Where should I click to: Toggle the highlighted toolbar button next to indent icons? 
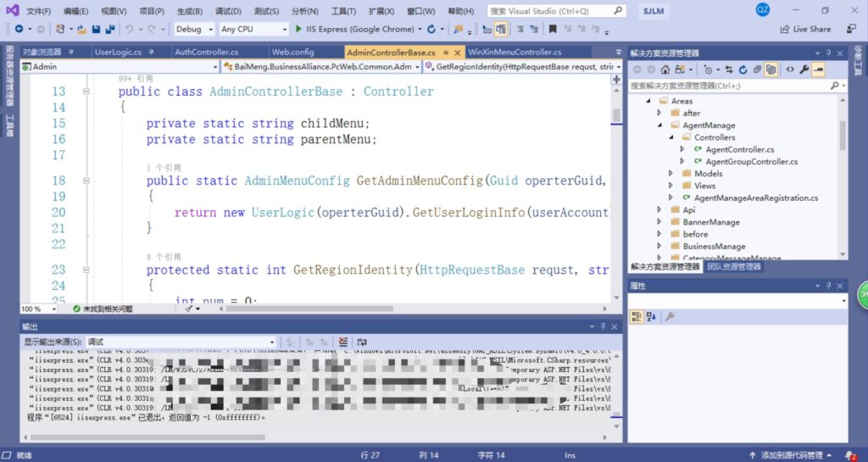pos(501,30)
